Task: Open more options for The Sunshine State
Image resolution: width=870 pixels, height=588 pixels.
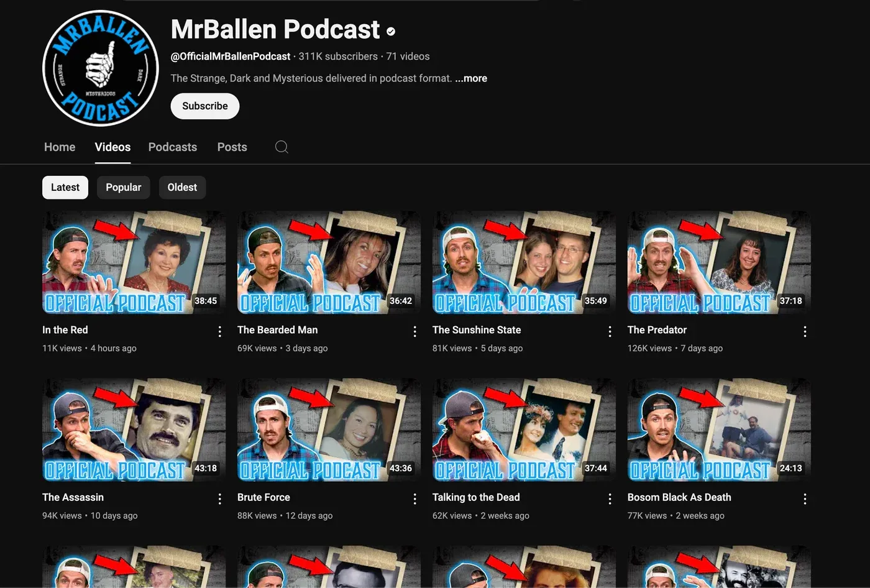Action: (x=610, y=331)
